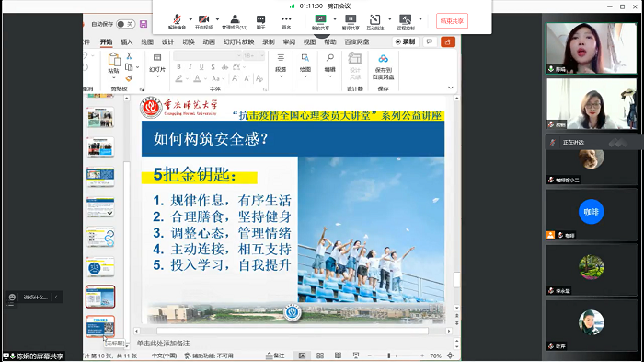
Task: Unmute the microphone in meeting toolbar
Action: (x=177, y=21)
